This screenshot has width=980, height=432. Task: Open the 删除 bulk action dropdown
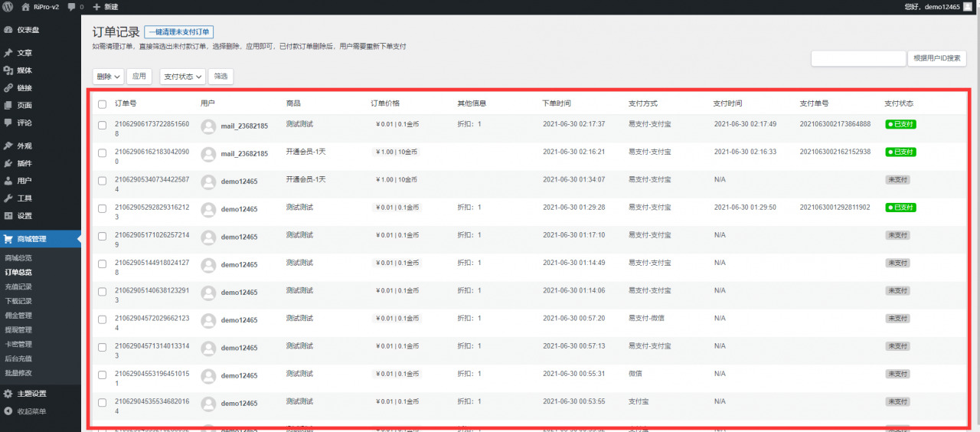pyautogui.click(x=108, y=77)
